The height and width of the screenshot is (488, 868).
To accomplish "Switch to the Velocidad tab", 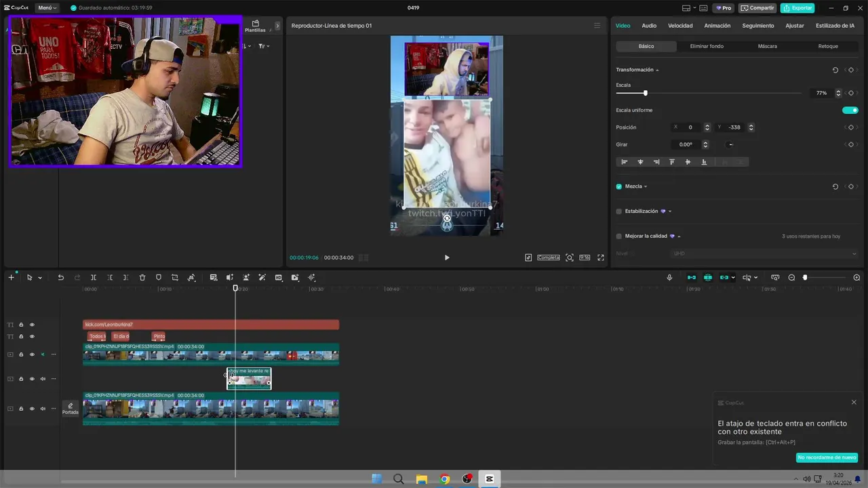I will coord(680,26).
